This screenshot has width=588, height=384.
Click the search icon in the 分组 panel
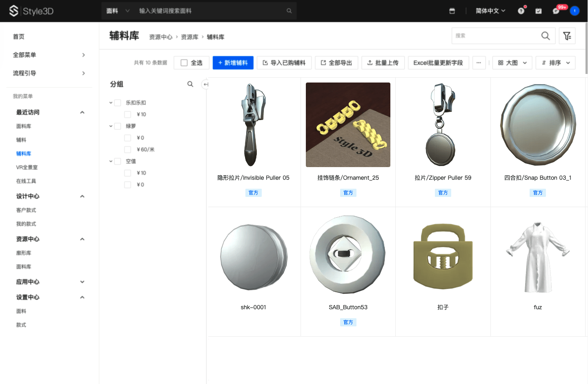pyautogui.click(x=190, y=84)
